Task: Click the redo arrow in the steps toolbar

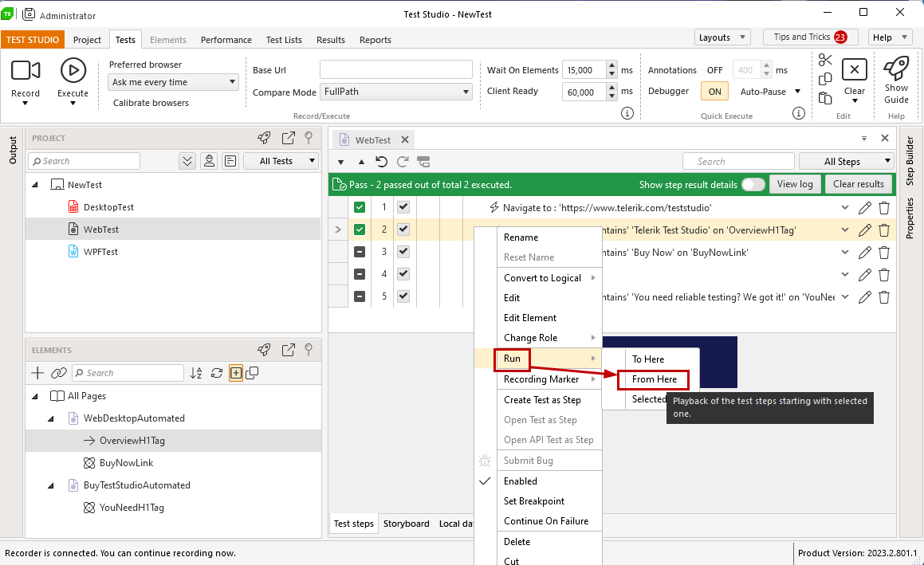Action: tap(403, 162)
